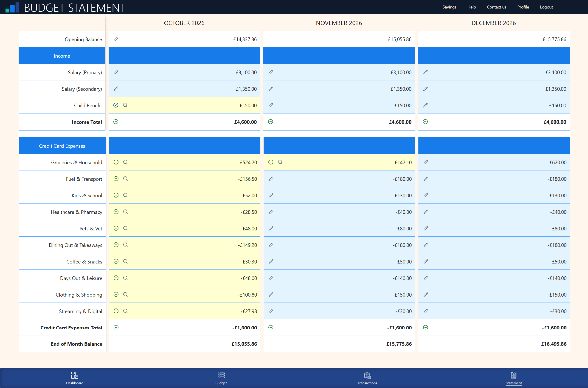Viewport: 588px width, 388px height.
Task: Edit November Salary (Secondary) amount
Action: [271, 89]
